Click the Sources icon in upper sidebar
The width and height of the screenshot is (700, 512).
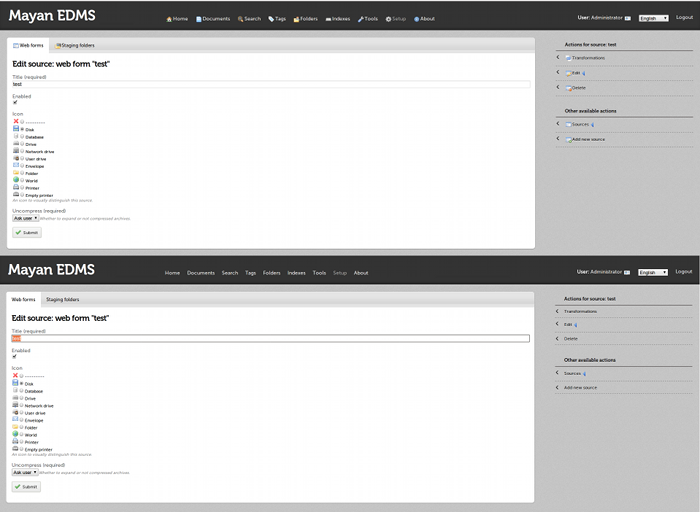click(569, 125)
